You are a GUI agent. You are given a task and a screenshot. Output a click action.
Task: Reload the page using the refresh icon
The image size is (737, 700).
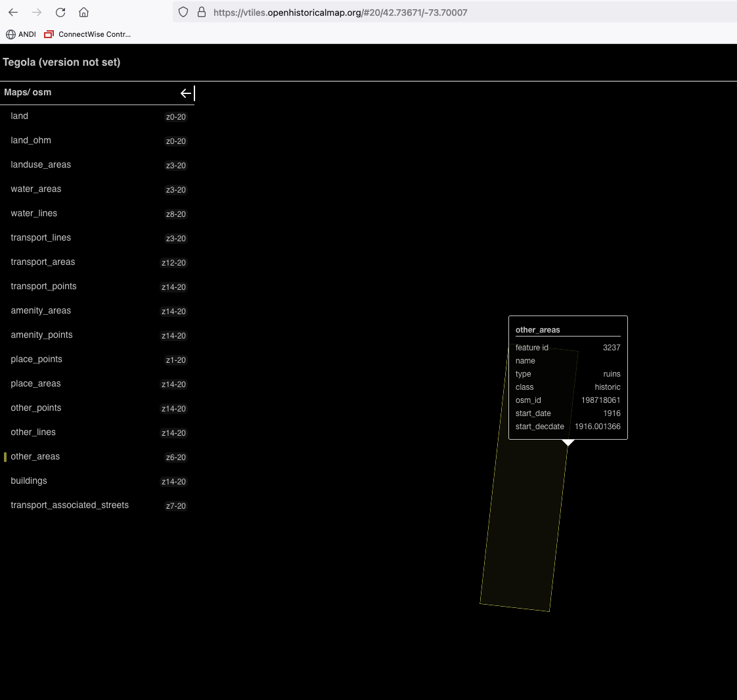coord(60,12)
